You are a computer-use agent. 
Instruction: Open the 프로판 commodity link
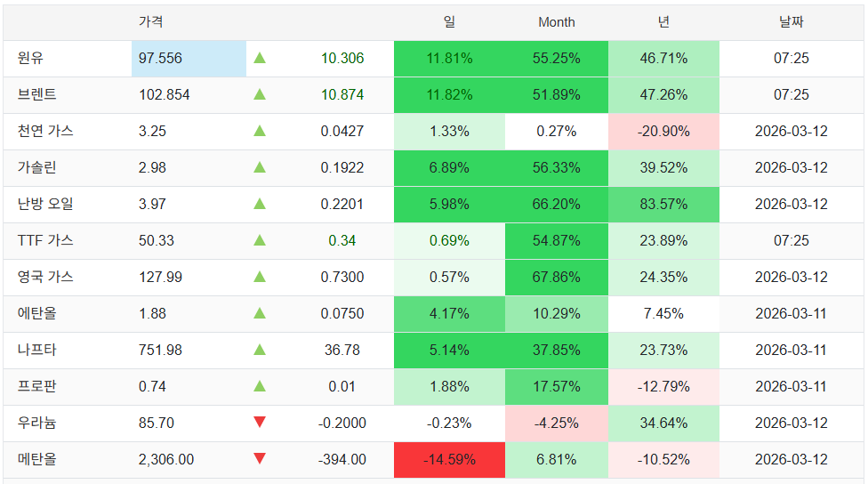[37, 386]
